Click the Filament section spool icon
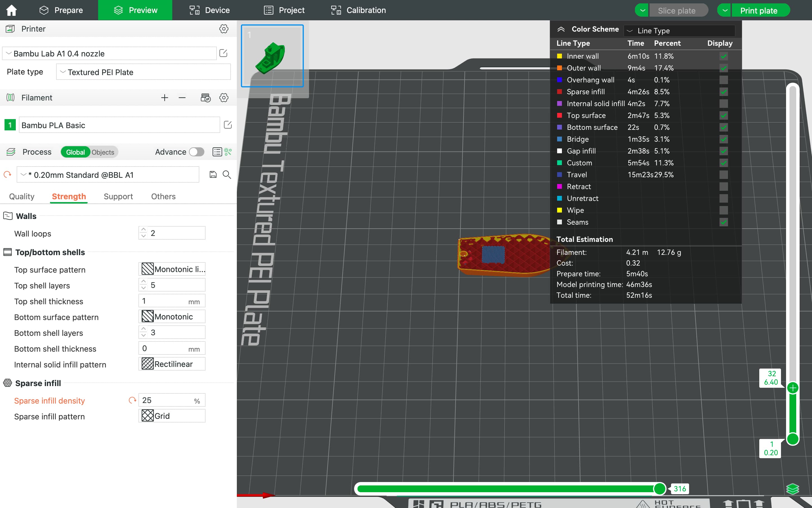Screen dimensions: 812x508 tap(10, 98)
